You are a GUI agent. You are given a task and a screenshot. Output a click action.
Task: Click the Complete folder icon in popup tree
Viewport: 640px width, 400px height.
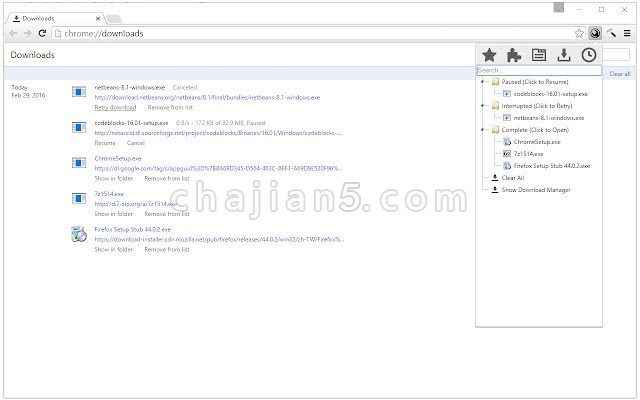(496, 130)
